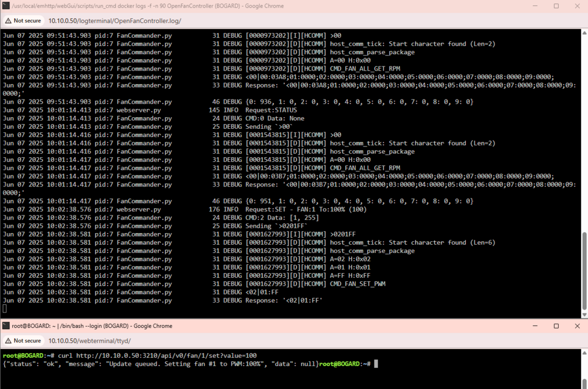Select the log terminal URL address field

(x=115, y=21)
